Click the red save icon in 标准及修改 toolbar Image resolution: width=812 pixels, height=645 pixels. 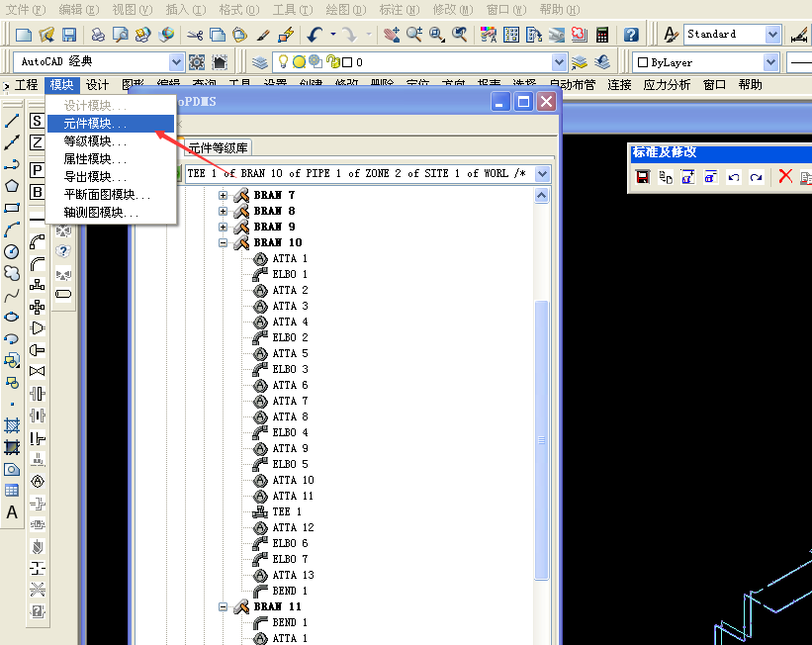(642, 176)
